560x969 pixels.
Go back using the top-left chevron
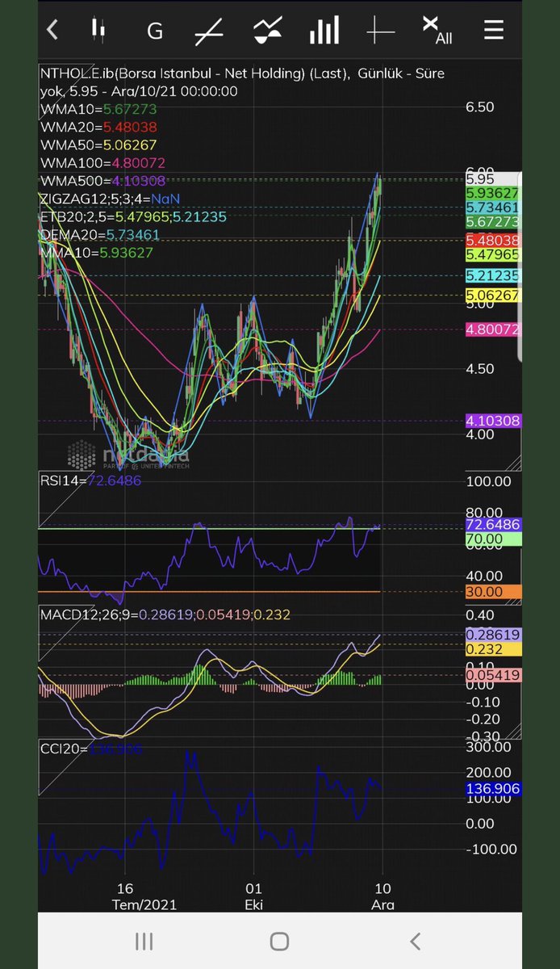coord(52,31)
